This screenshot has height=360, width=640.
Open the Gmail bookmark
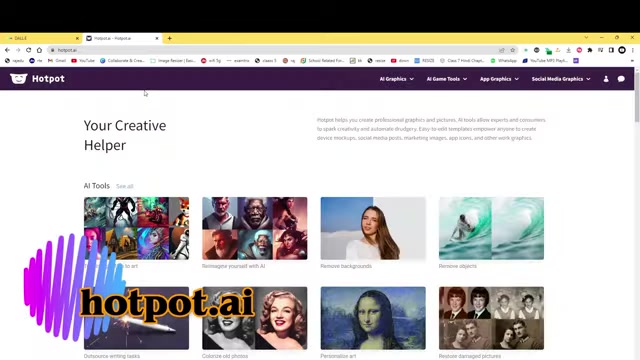(57, 60)
